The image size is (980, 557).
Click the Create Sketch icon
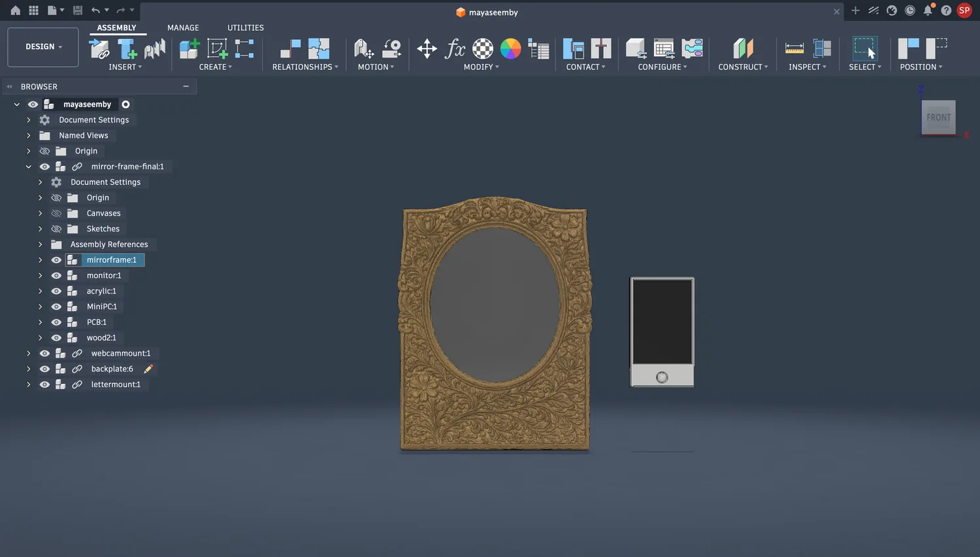[218, 49]
